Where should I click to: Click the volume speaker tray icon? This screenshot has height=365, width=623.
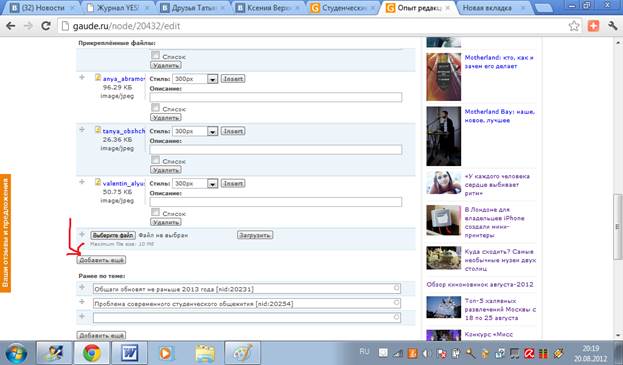click(x=427, y=353)
